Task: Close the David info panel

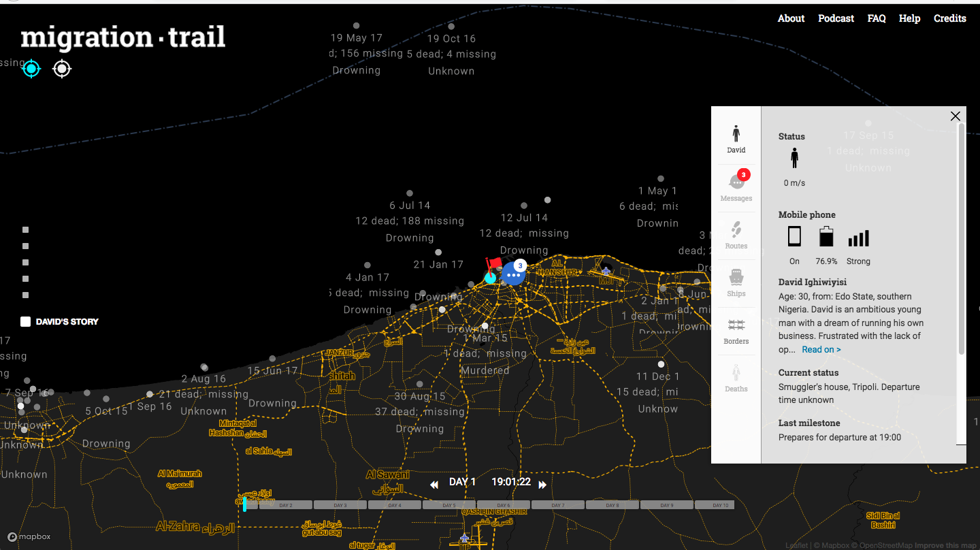Action: click(x=955, y=116)
